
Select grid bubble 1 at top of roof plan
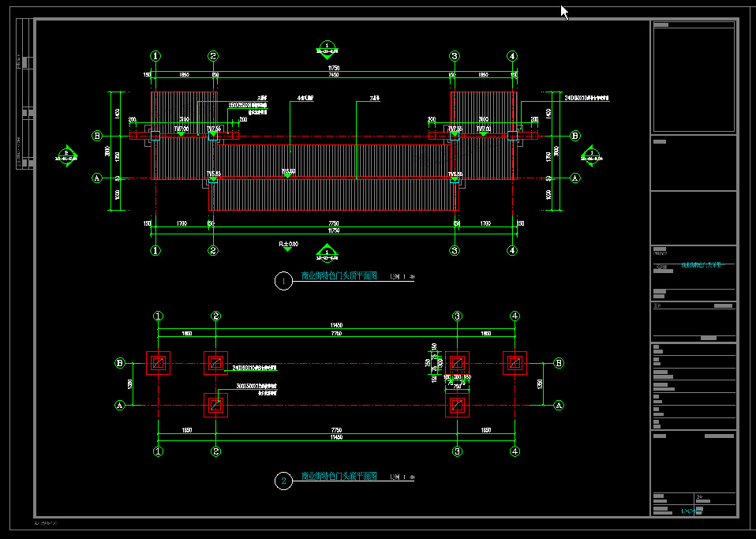[155, 56]
